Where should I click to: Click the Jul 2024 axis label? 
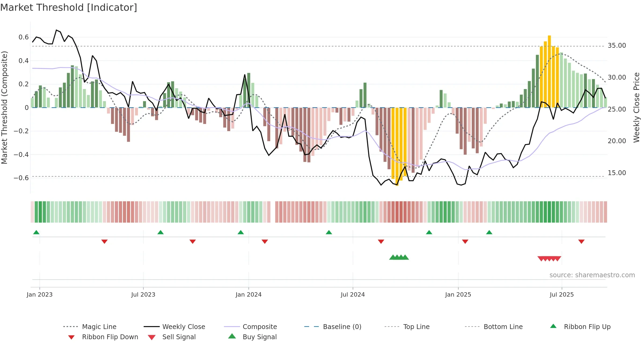pyautogui.click(x=353, y=294)
